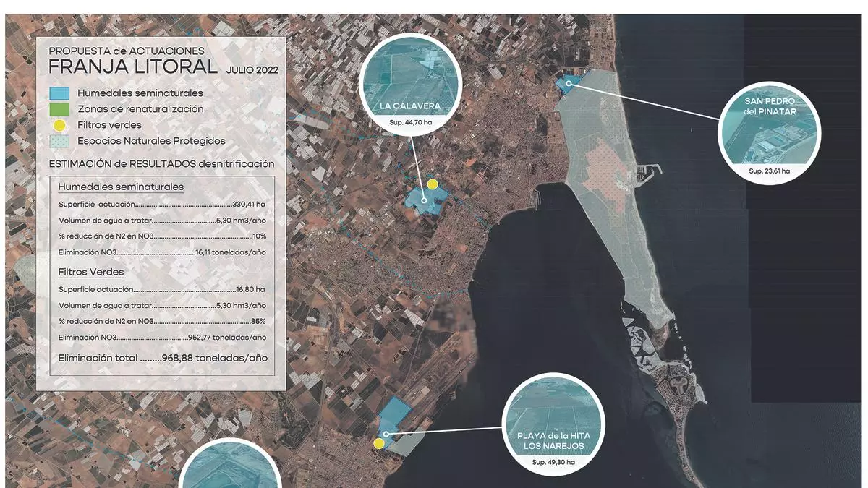Open the La Calavera circular inset image
Screen dimensions: 868x488
pyautogui.click(x=412, y=80)
